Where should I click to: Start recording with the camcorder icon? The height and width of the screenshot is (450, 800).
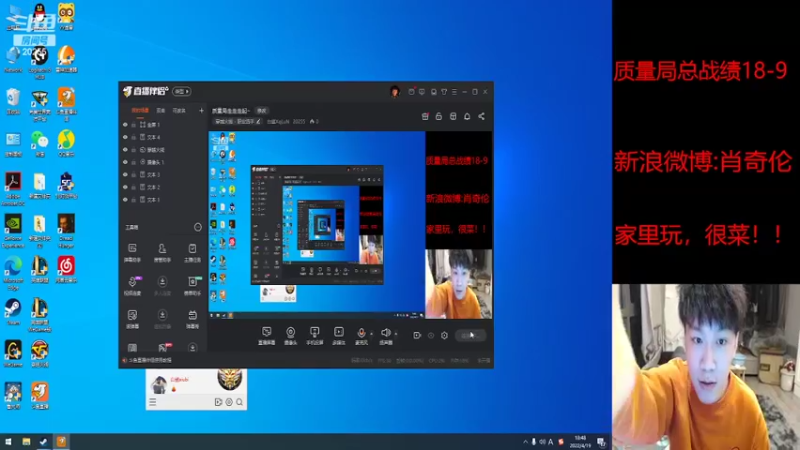click(417, 335)
